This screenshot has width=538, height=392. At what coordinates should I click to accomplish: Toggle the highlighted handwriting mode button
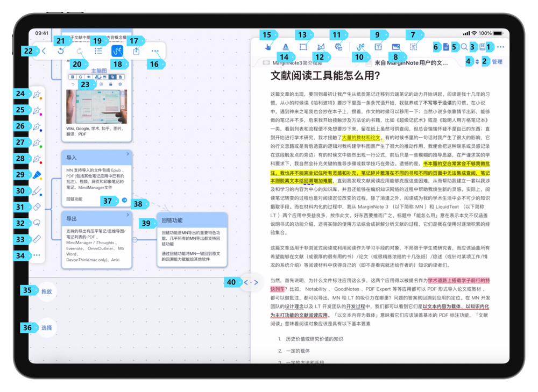click(x=117, y=51)
